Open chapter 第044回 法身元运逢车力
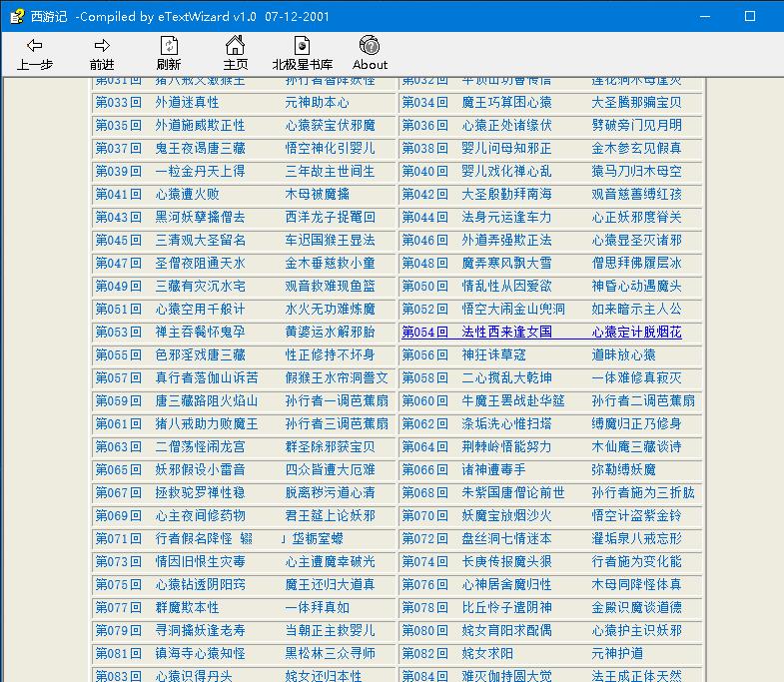This screenshot has width=784, height=682. click(541, 218)
